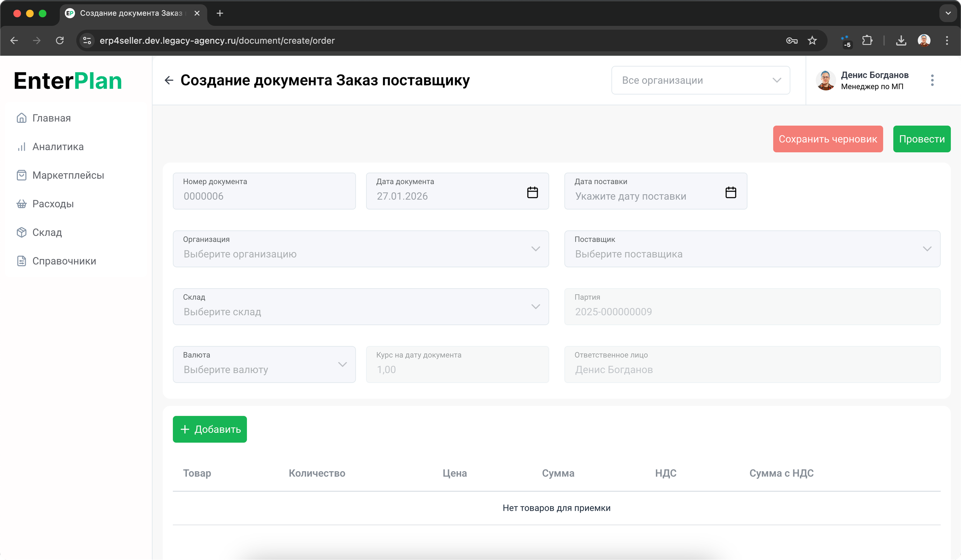Open browser downloads icon
This screenshot has height=560, width=961.
(901, 40)
